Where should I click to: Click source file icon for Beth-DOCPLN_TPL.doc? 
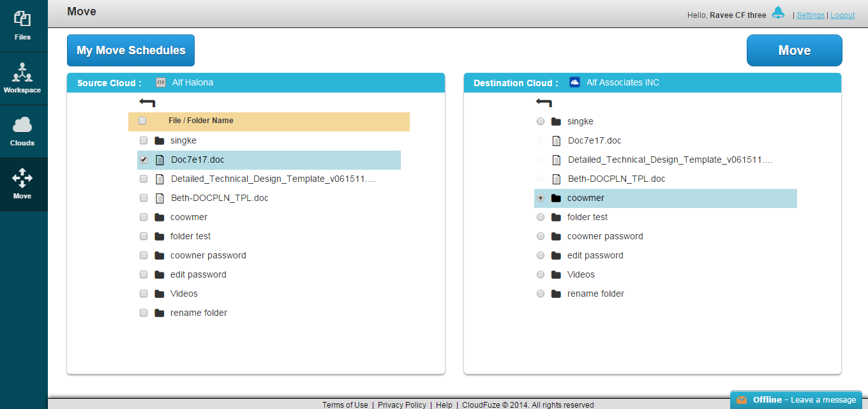pos(160,198)
